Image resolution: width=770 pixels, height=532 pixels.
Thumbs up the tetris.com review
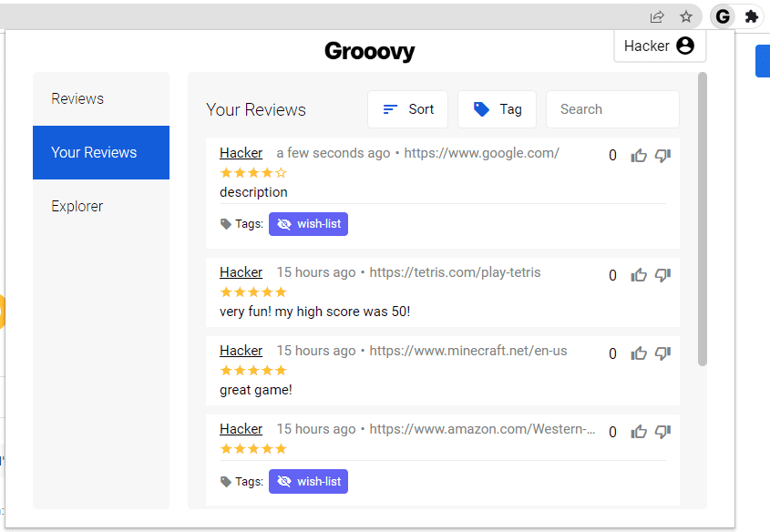(x=639, y=275)
